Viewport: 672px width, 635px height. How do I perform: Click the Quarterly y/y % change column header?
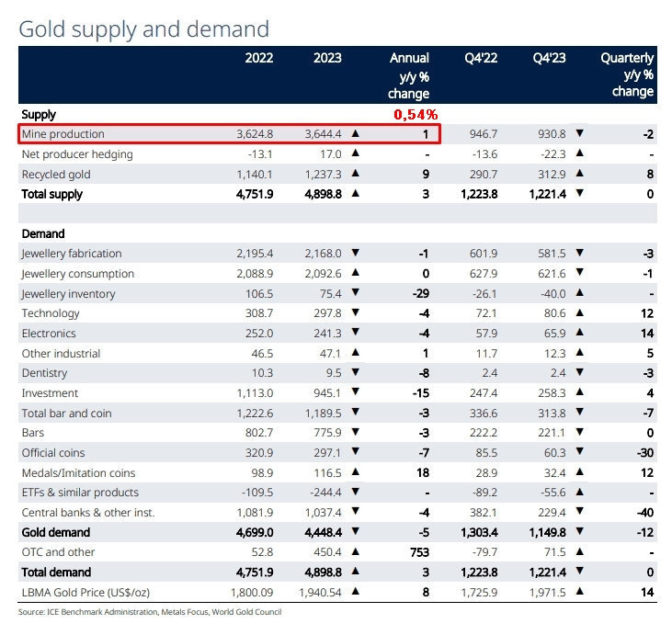(627, 74)
